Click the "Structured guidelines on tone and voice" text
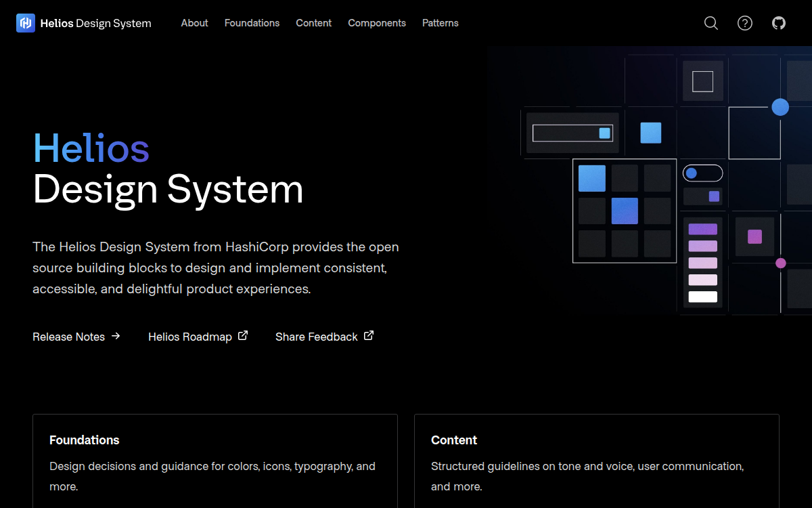Viewport: 812px width, 508px height. [587, 476]
